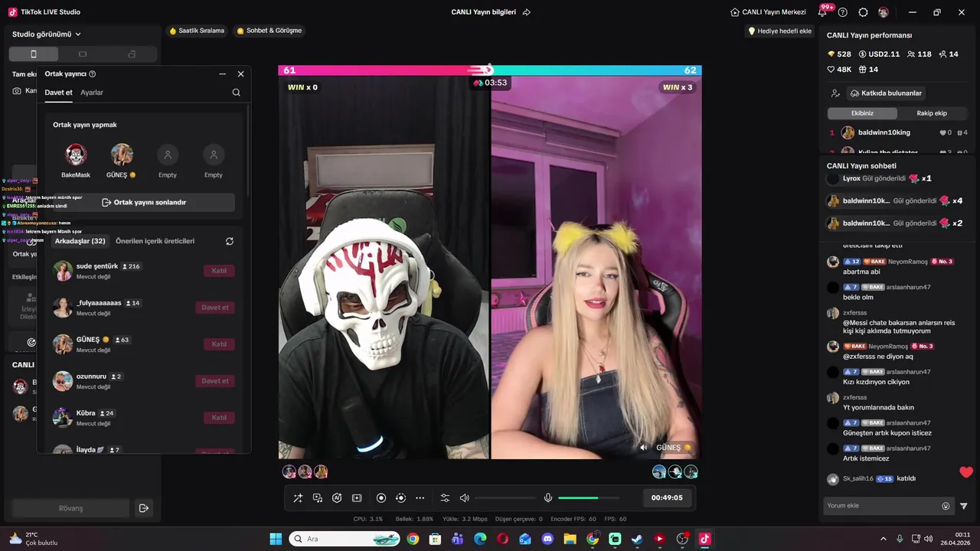
Task: Click the first Empty co-host slot
Action: pos(168,155)
